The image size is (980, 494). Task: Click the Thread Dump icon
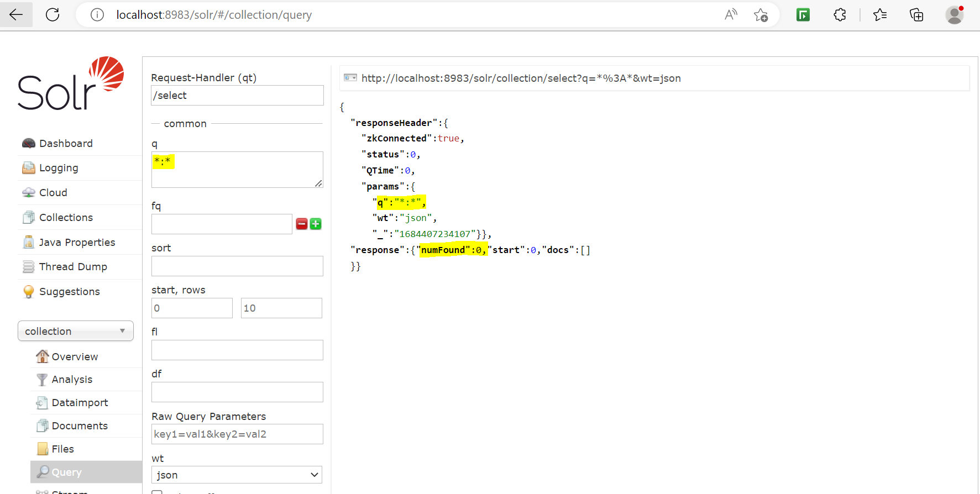coord(29,267)
